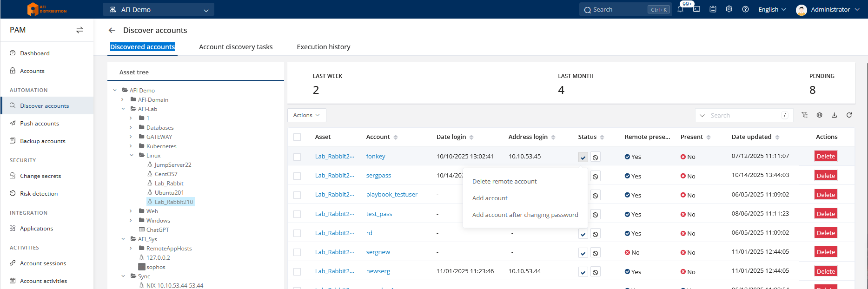The height and width of the screenshot is (289, 868).
Task: Open the web terminal icon in header
Action: click(x=696, y=9)
